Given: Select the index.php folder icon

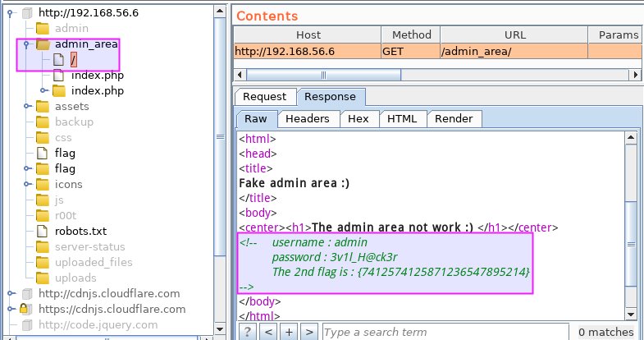Looking at the screenshot, I should [x=59, y=91].
